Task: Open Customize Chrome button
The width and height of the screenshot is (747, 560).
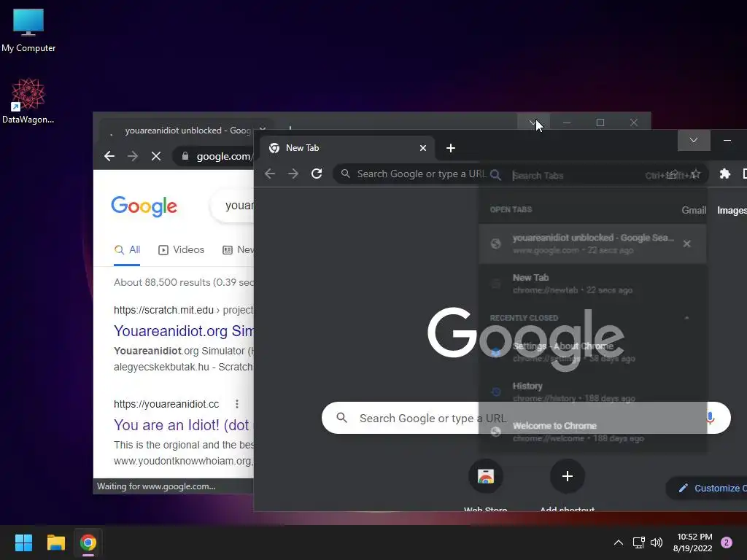Action: [x=706, y=488]
